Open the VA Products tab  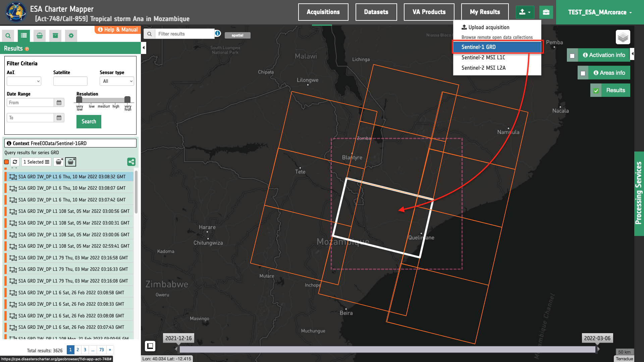pos(429,12)
